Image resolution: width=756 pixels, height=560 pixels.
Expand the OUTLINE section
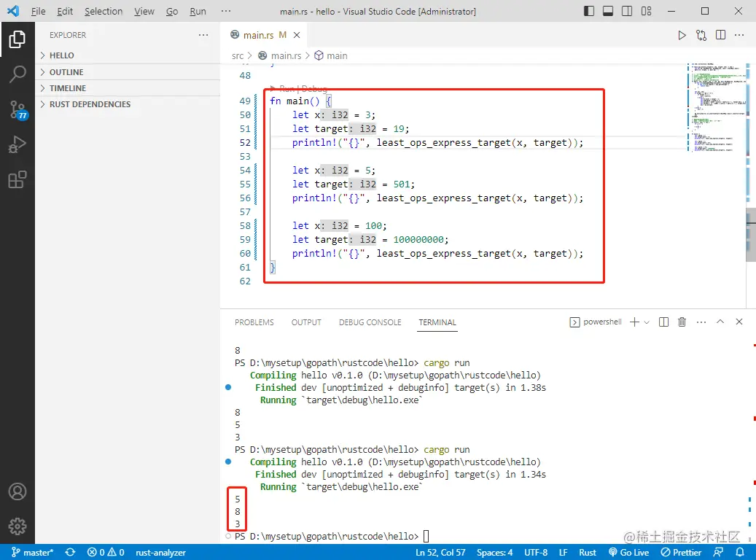pos(128,72)
